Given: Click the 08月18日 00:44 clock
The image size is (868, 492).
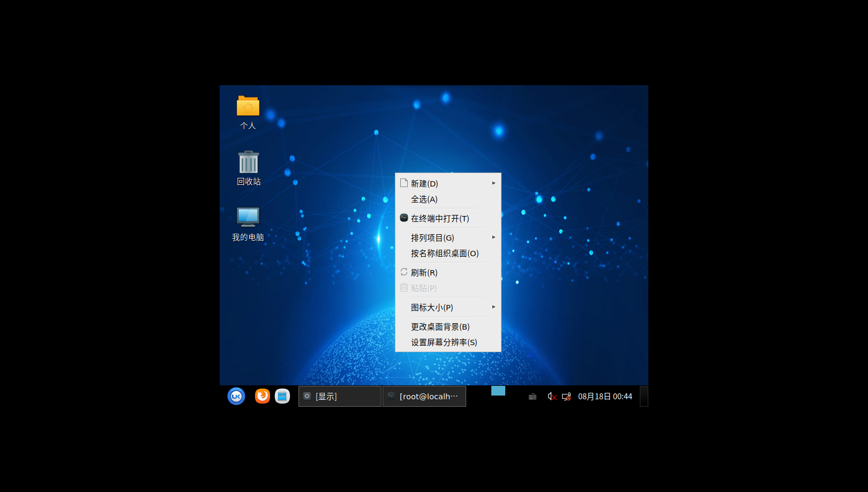Looking at the screenshot, I should [605, 397].
